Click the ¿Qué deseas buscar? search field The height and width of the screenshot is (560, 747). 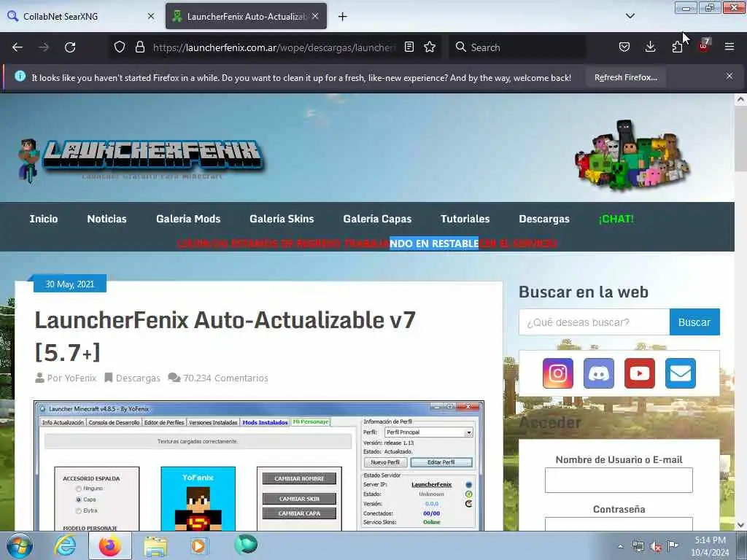point(594,322)
